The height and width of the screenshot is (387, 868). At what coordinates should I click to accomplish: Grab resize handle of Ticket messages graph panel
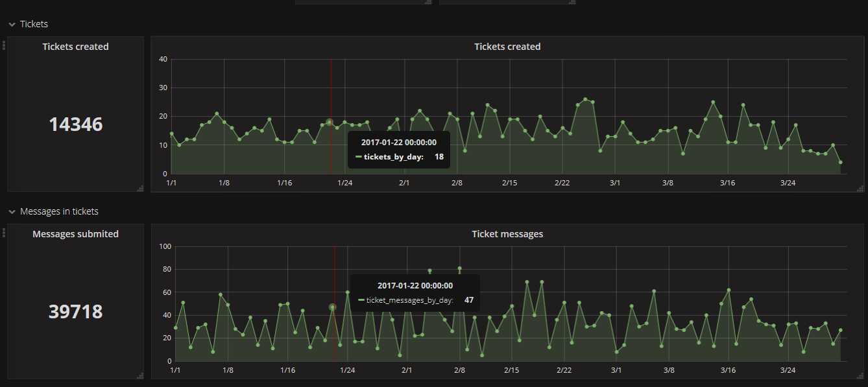[860, 375]
